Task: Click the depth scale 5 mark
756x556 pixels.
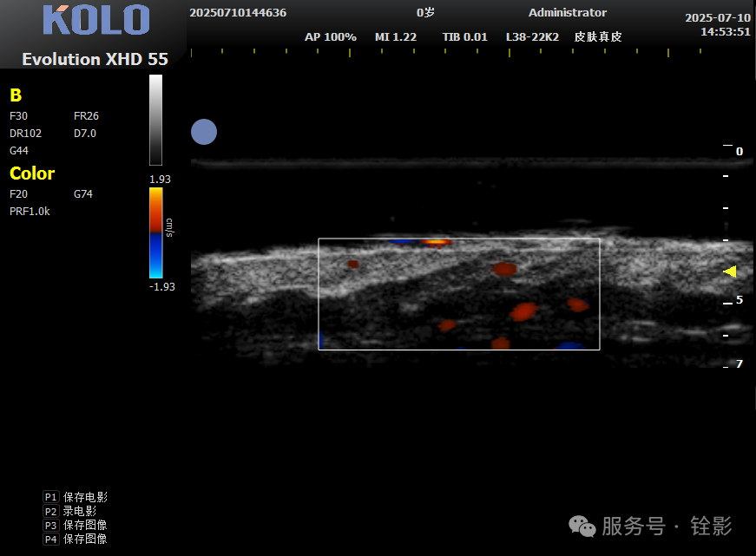Action: (740, 300)
